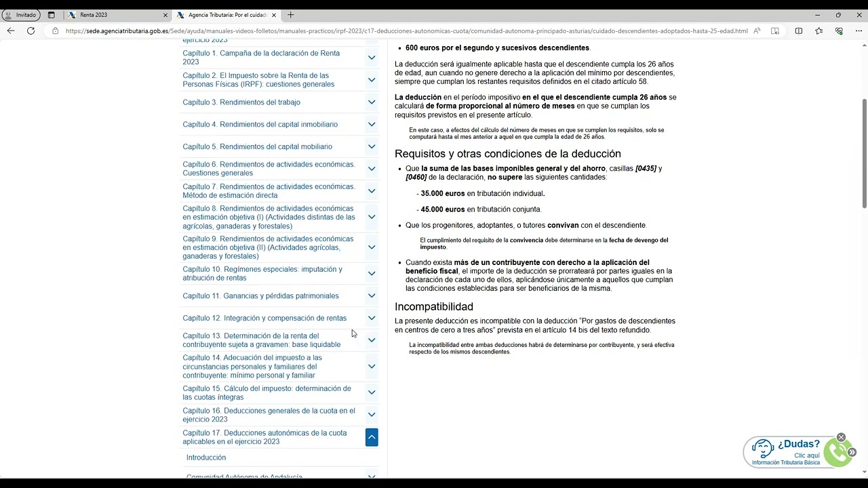Select the Agencia Tributaria tab
Viewport: 868px width, 488px height.
click(226, 15)
